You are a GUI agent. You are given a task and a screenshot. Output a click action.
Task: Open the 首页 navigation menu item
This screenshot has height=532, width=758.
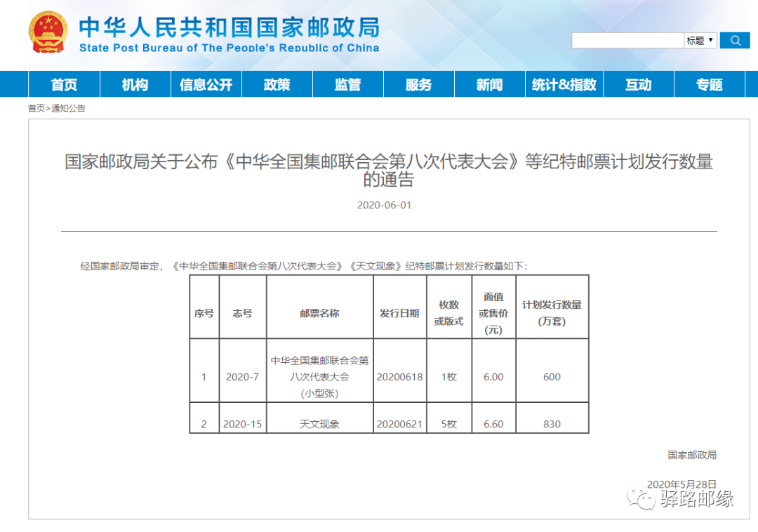pyautogui.click(x=65, y=84)
